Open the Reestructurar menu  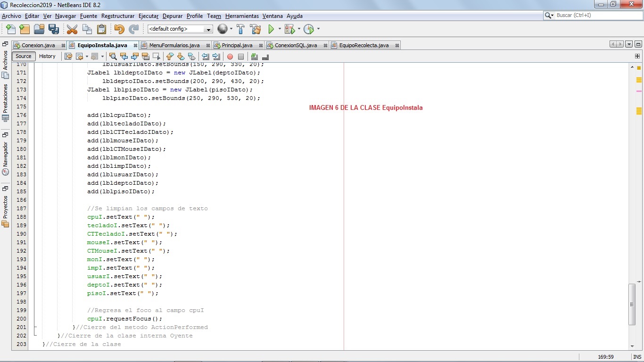pyautogui.click(x=118, y=16)
